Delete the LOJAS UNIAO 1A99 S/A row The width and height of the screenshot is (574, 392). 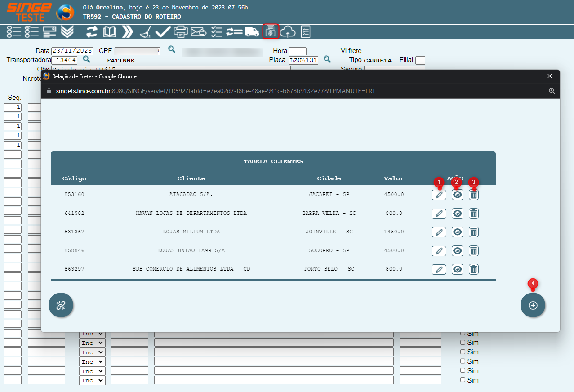(473, 251)
